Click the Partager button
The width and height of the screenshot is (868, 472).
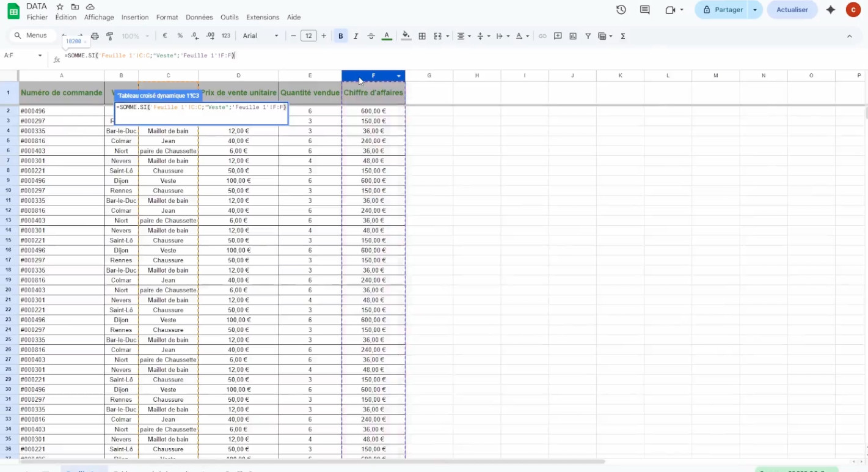click(x=723, y=10)
